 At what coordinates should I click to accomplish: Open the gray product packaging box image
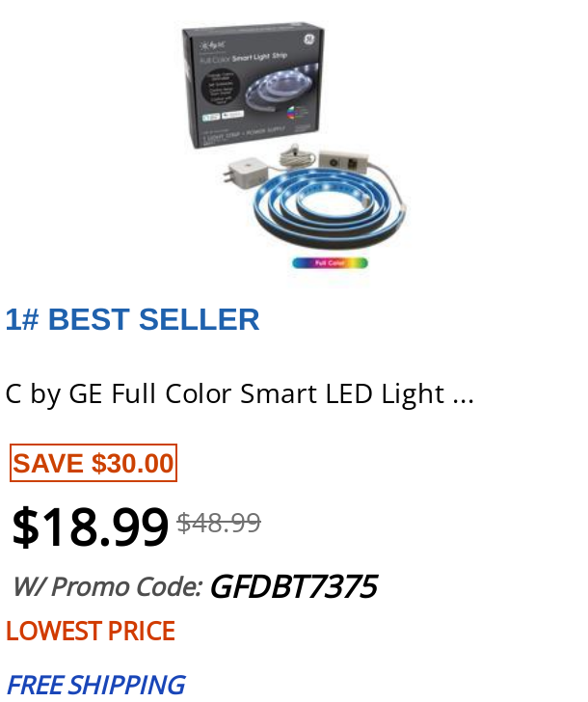pos(254,84)
